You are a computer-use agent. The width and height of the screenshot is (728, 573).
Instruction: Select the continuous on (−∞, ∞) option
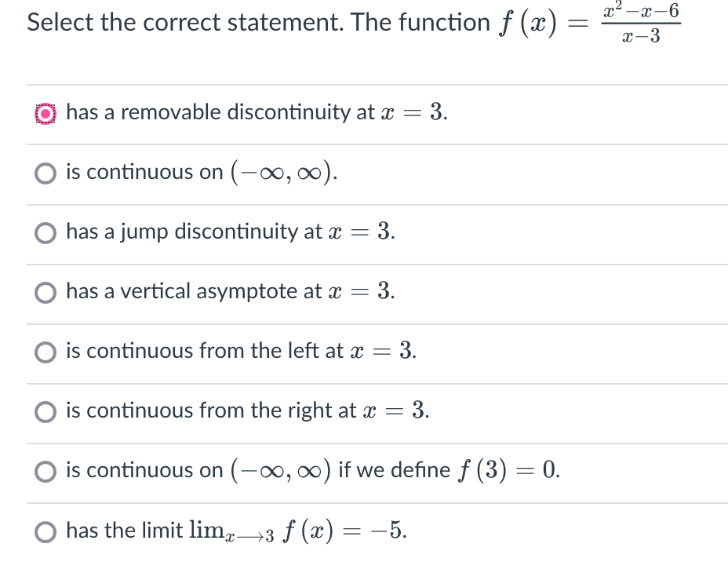[45, 173]
